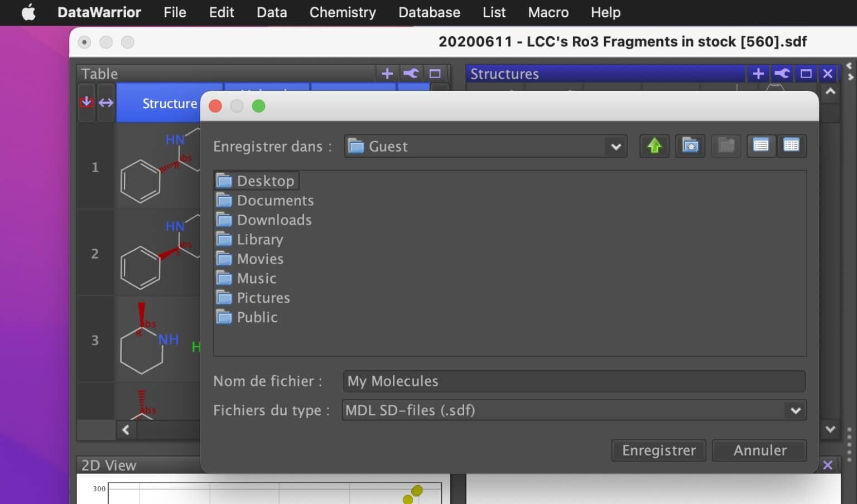Open the Structures panel configuration icon
The image size is (857, 504).
point(782,74)
